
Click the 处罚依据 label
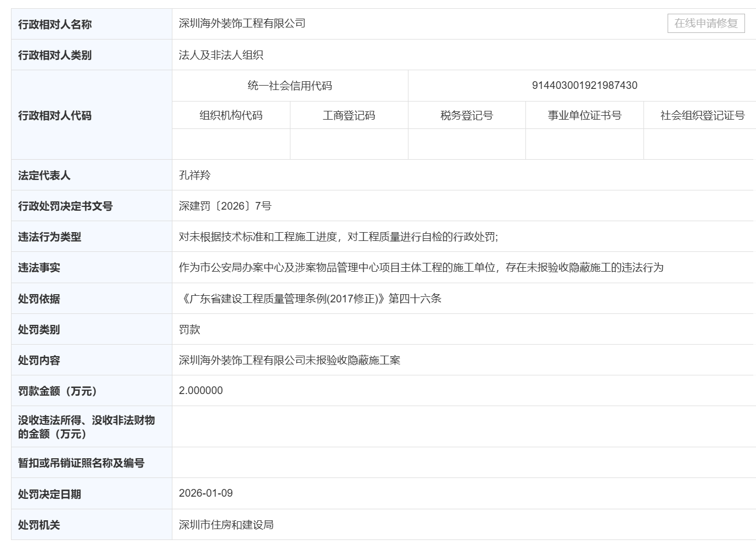(39, 299)
